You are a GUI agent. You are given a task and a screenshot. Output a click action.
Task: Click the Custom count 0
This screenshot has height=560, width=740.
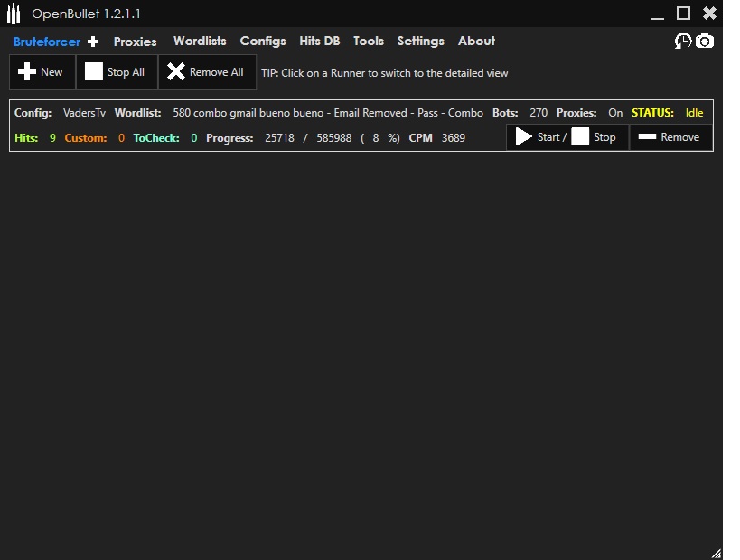click(121, 138)
